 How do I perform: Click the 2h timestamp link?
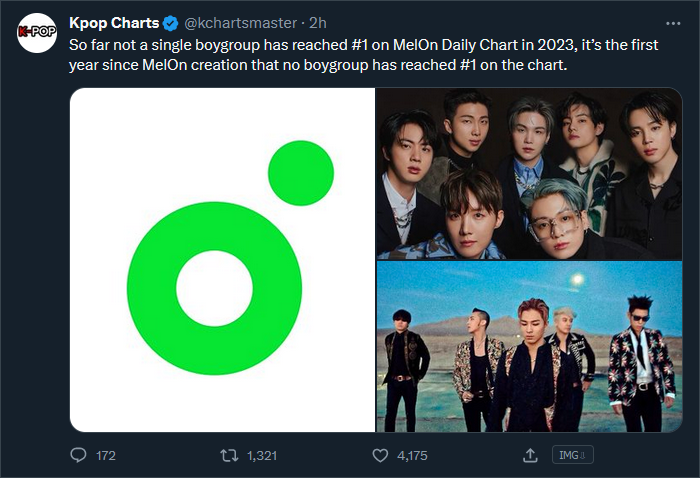tap(318, 23)
